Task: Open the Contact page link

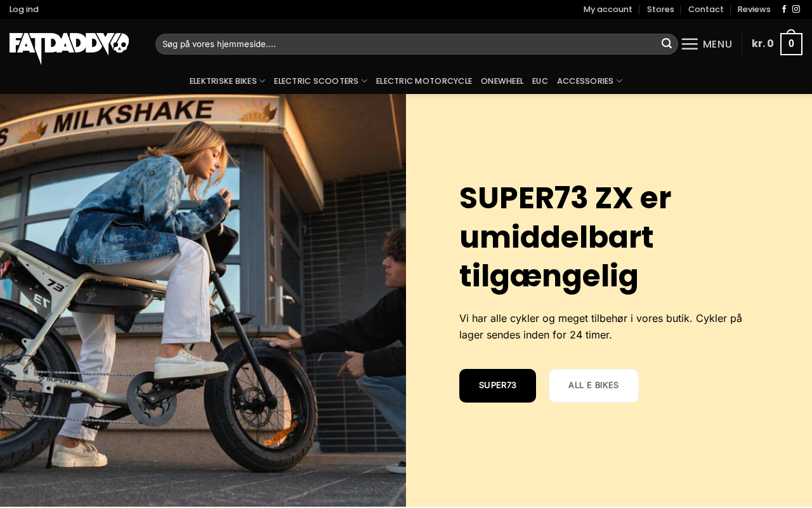Action: [705, 10]
